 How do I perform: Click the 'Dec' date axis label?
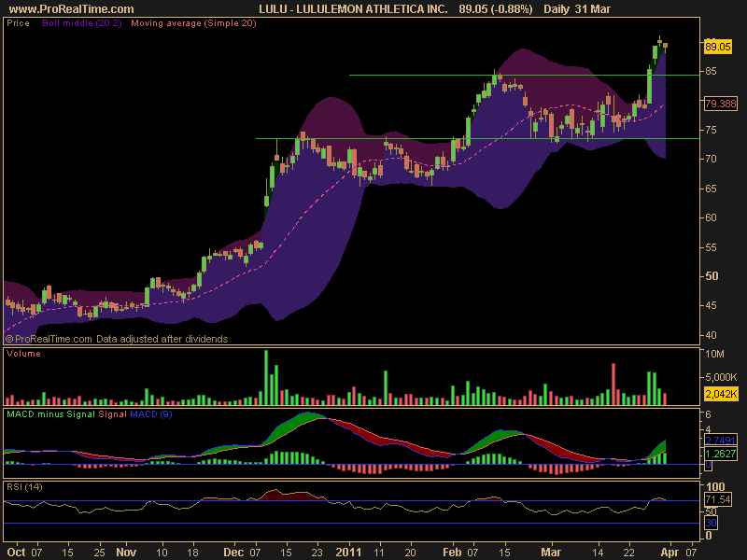point(233,552)
